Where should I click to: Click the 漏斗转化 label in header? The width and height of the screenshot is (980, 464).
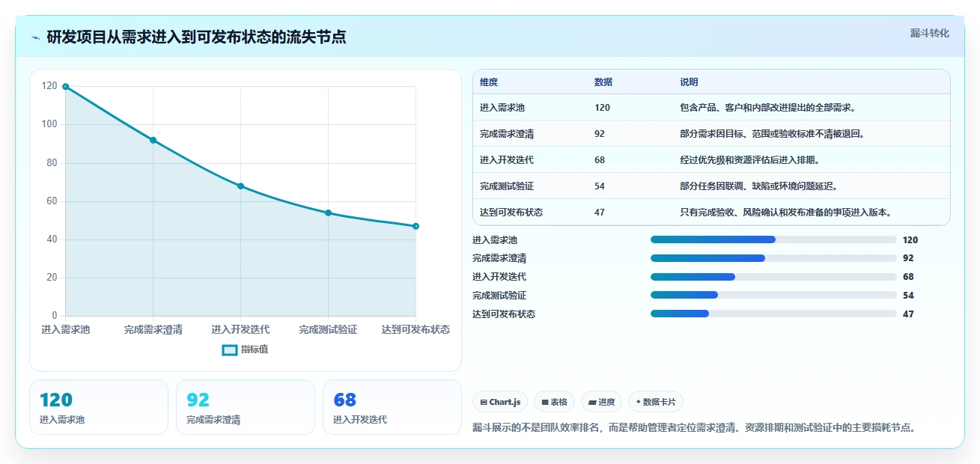tap(929, 34)
